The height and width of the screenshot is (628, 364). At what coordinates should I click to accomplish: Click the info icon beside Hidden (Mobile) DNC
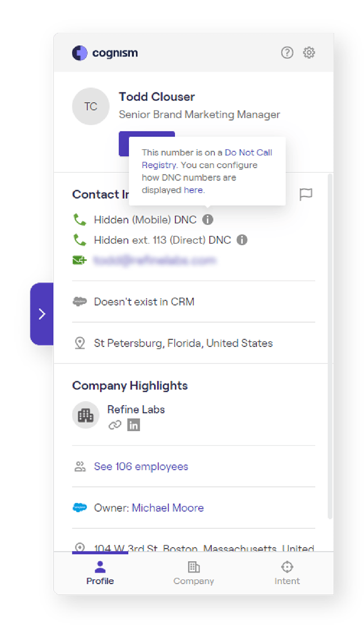click(x=208, y=220)
